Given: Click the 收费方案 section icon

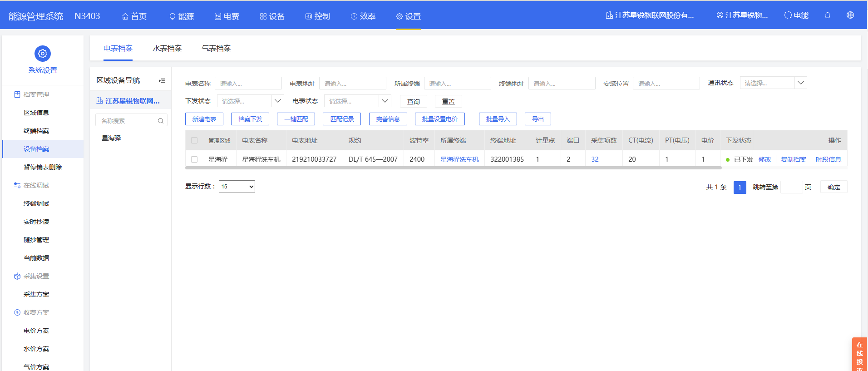Looking at the screenshot, I should tap(17, 312).
